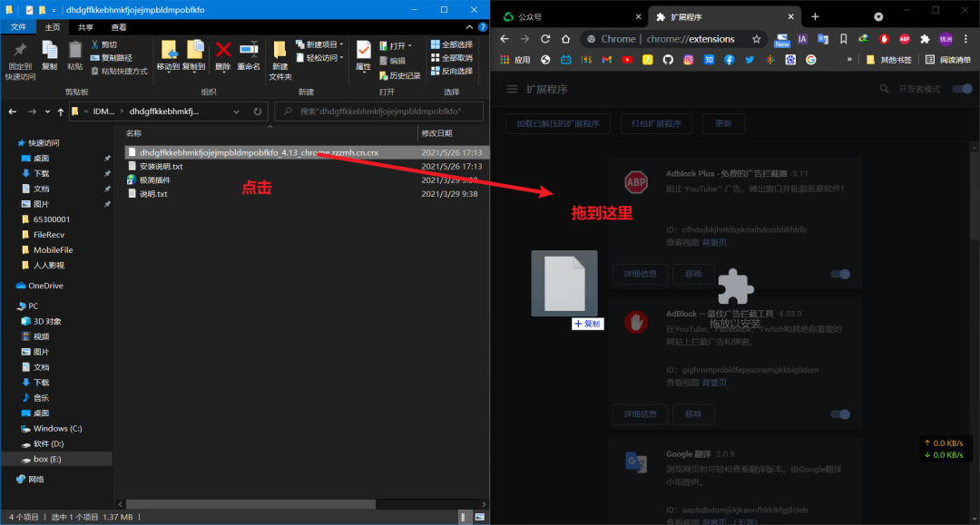Screen dimensions: 980x525
Task: Open the recent locations dropdown arrow
Action: click(47, 112)
